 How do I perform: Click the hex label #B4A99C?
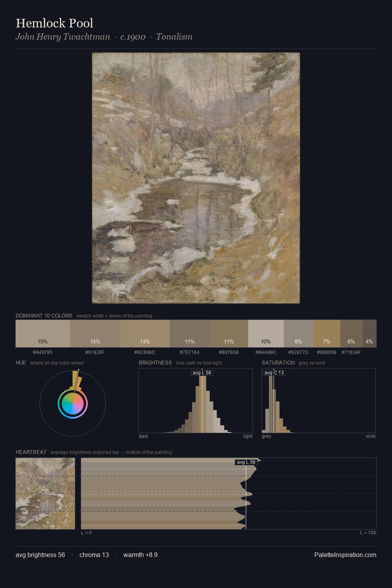tap(266, 352)
